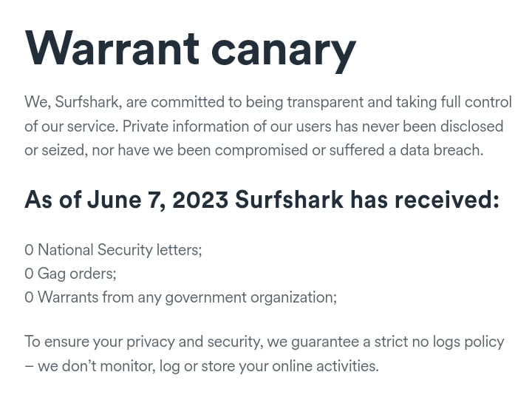This screenshot has height=409, width=532.
Task: Click the Warrants from any government organization line
Action: tap(180, 297)
